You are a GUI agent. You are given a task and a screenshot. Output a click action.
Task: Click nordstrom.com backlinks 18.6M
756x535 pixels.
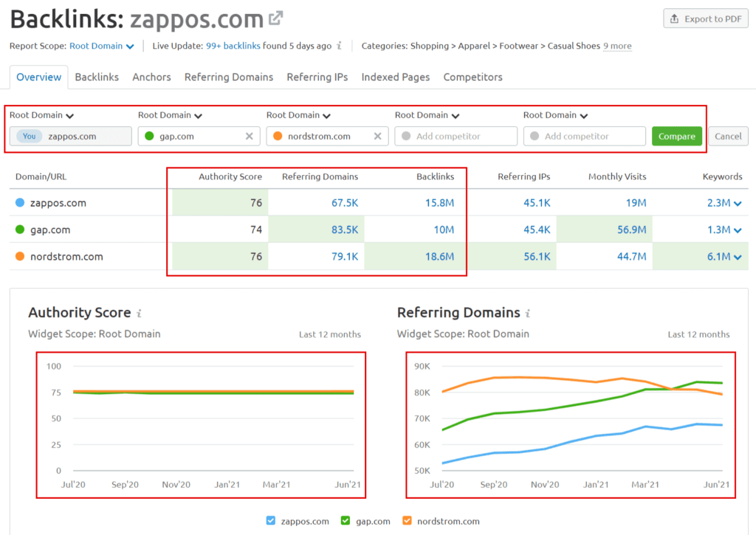[439, 257]
